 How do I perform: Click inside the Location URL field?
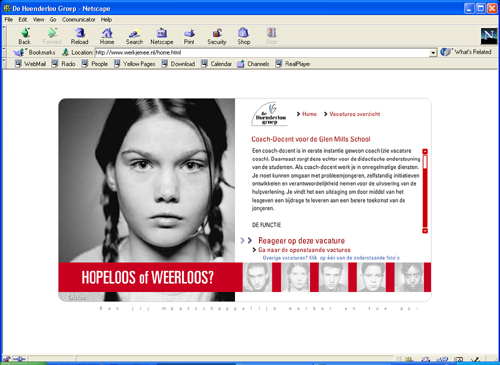pyautogui.click(x=262, y=53)
